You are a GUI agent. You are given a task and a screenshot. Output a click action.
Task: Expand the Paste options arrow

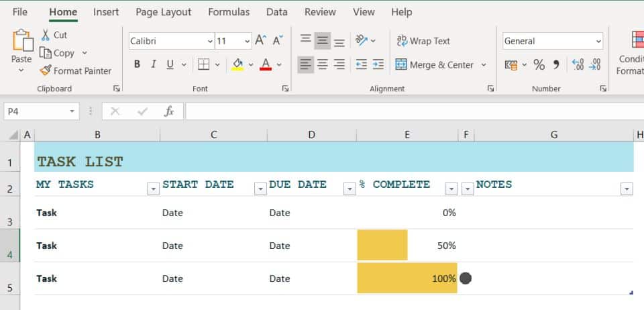point(21,70)
